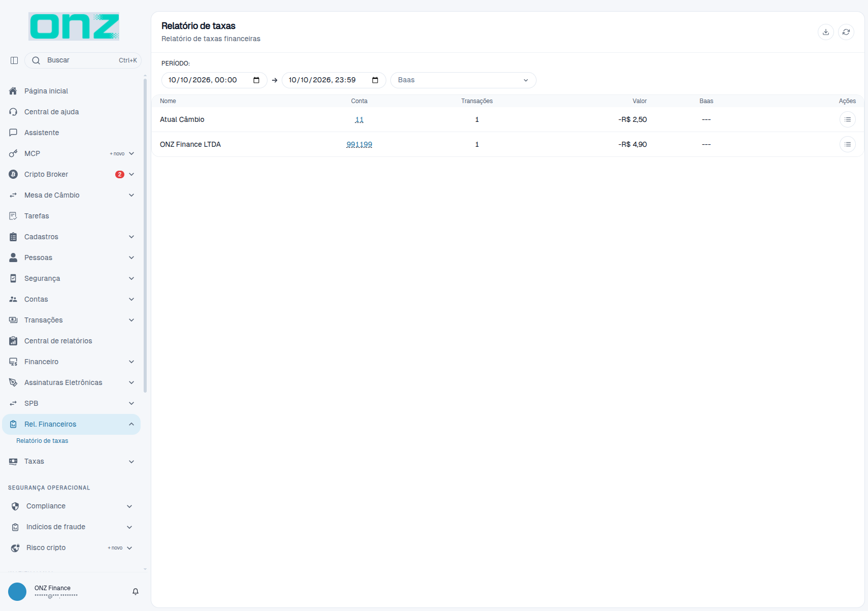The width and height of the screenshot is (868, 611).
Task: Select Relatório de taxas submenu item
Action: coord(42,441)
